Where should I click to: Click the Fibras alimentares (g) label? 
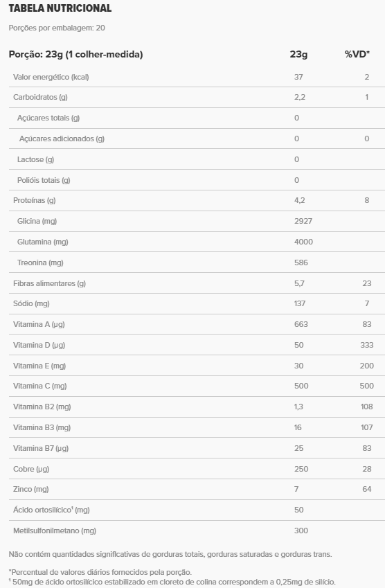click(x=49, y=283)
